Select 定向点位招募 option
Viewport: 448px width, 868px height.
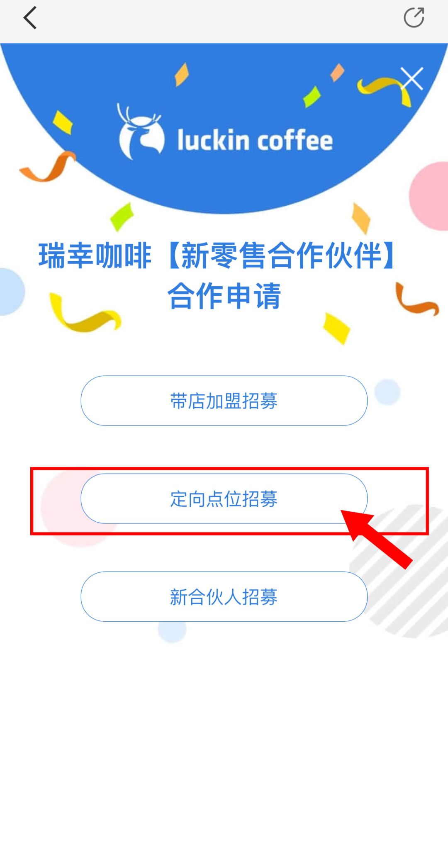point(224,498)
